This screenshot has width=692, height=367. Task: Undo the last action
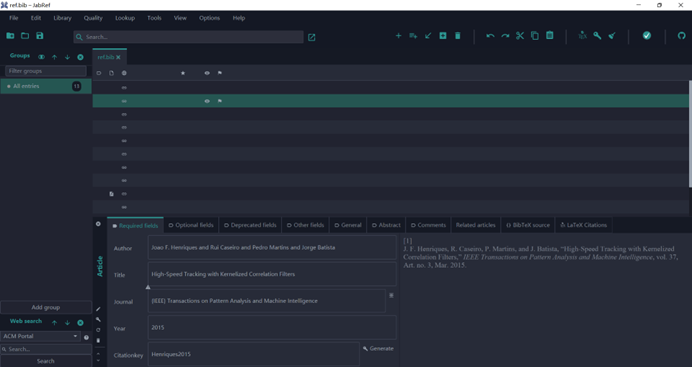[490, 36]
